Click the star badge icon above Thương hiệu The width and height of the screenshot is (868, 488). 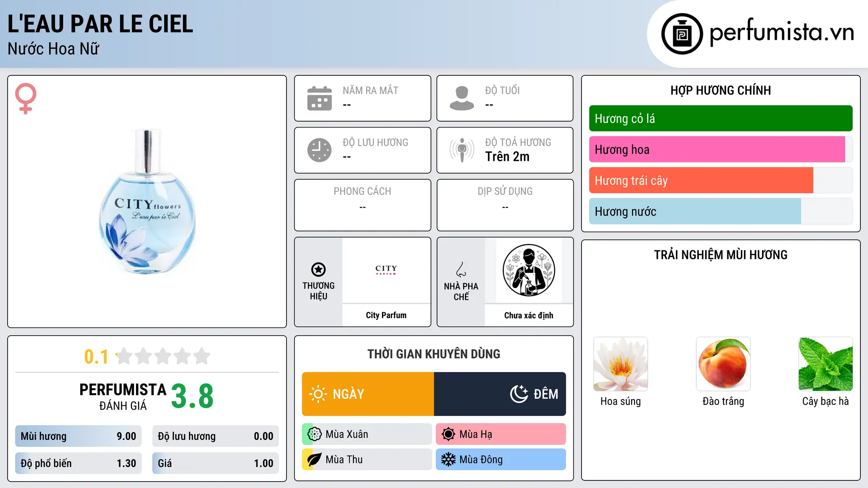tap(318, 269)
